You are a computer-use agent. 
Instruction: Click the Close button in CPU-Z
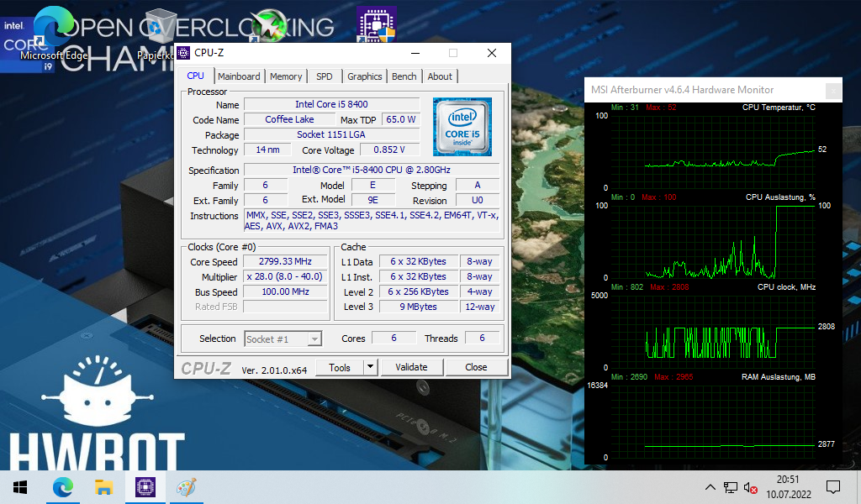click(x=476, y=367)
